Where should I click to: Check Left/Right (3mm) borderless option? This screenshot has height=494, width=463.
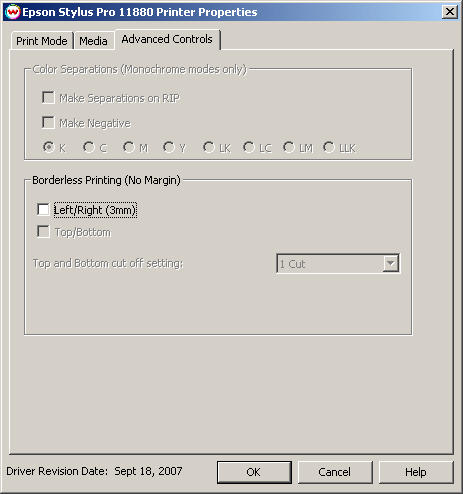click(43, 210)
